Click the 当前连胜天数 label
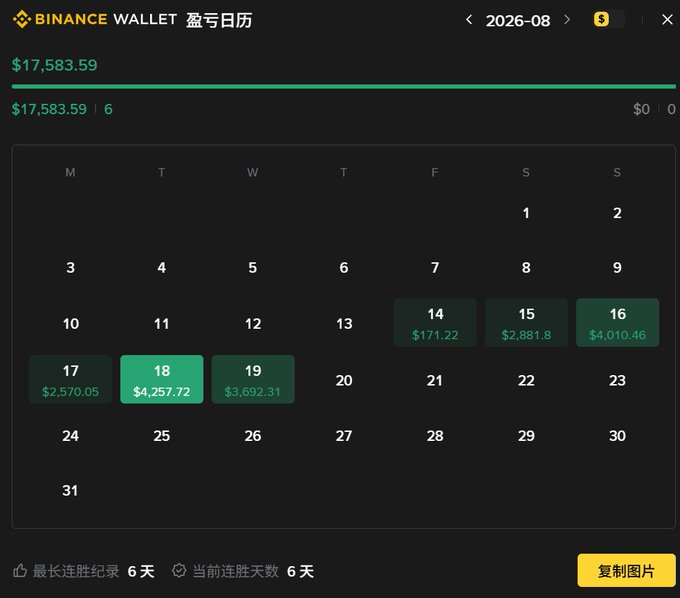Viewport: 680px width, 598px height. (x=235, y=571)
